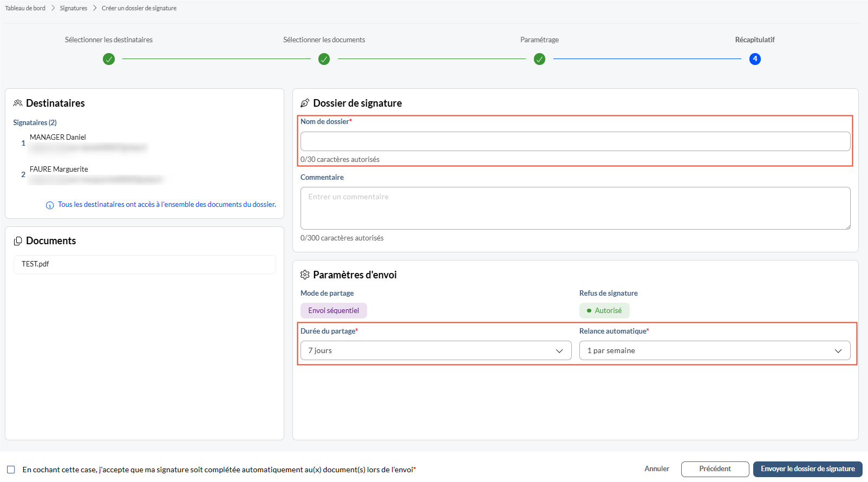Viewport: 868px width, 482px height.
Task: Click into the Nom de dossier field
Action: [x=575, y=141]
